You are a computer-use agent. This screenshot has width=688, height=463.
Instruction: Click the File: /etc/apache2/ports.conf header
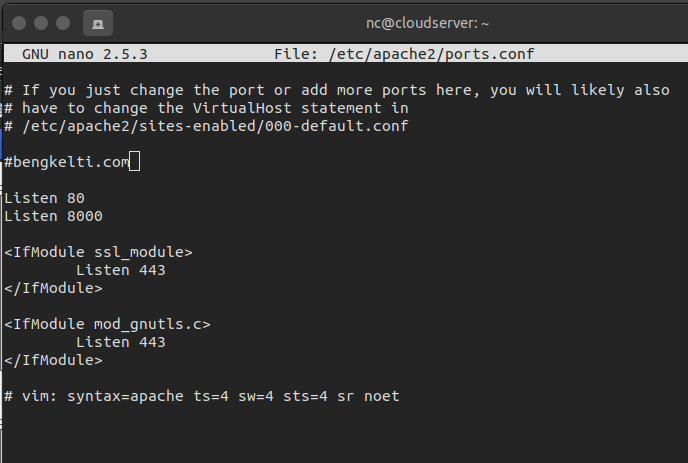(x=404, y=54)
